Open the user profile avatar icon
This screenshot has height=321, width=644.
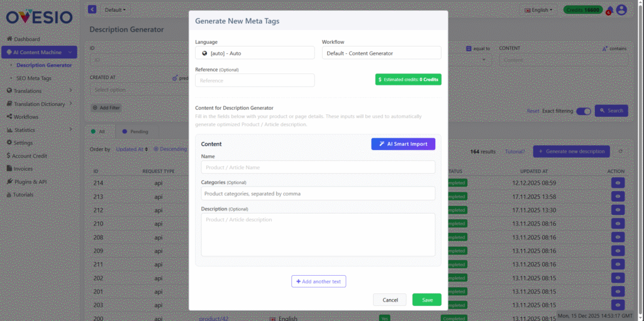pos(621,10)
